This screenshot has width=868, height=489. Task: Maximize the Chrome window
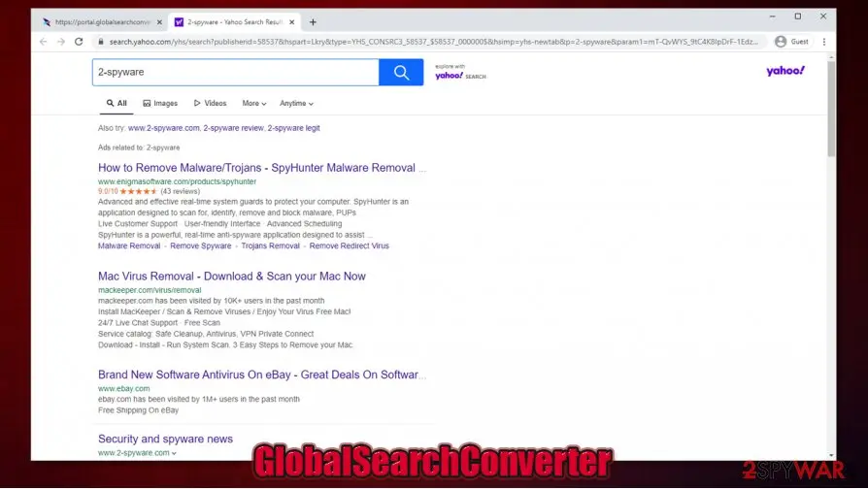coord(798,16)
